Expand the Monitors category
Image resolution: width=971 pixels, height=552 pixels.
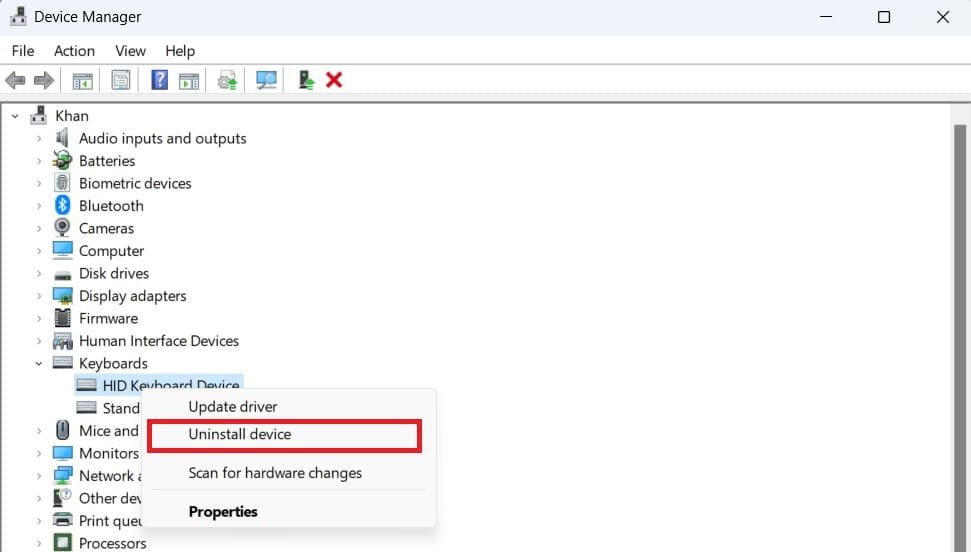click(39, 453)
